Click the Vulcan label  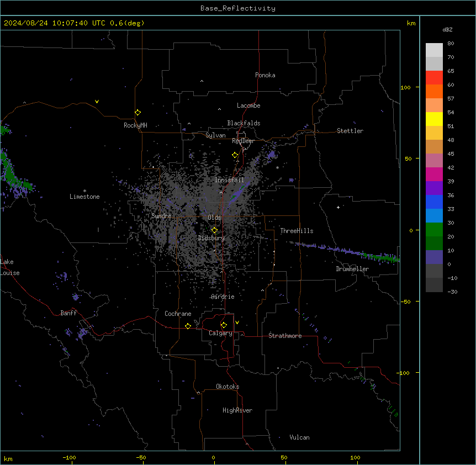point(299,437)
